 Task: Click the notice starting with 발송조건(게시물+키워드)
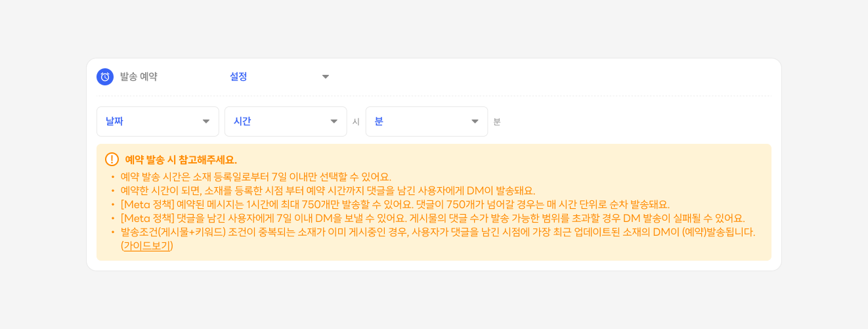click(438, 232)
